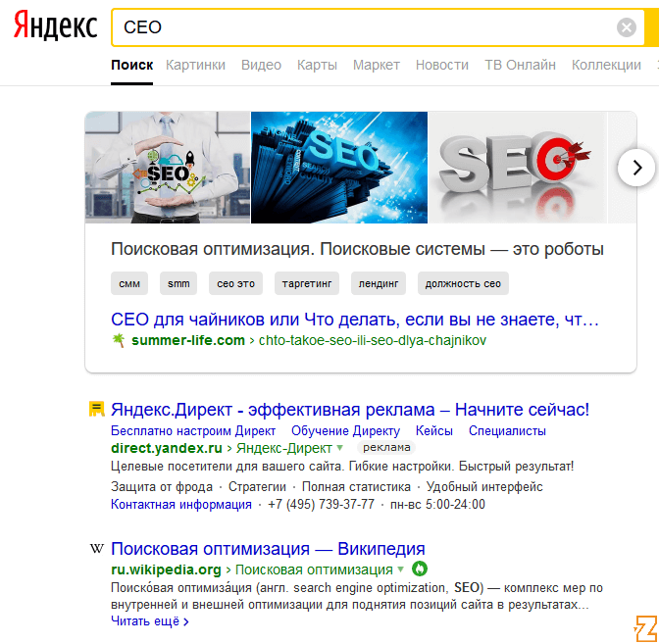Open the businessman SEO image thumbnail
The width and height of the screenshot is (659, 644).
[x=168, y=168]
